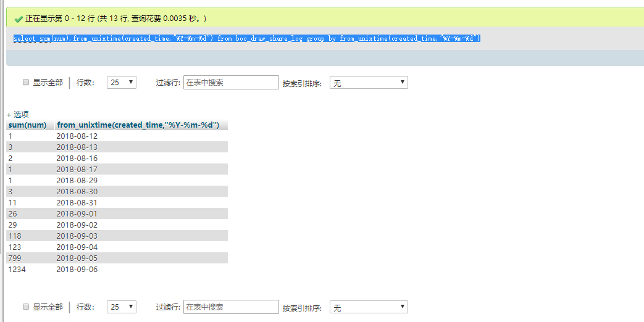
Task: Click the sum value 799
Action: [x=15, y=258]
